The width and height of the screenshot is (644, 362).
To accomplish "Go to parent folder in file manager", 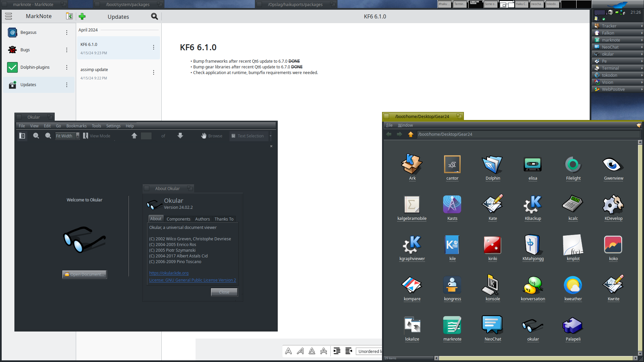I will click(x=411, y=134).
